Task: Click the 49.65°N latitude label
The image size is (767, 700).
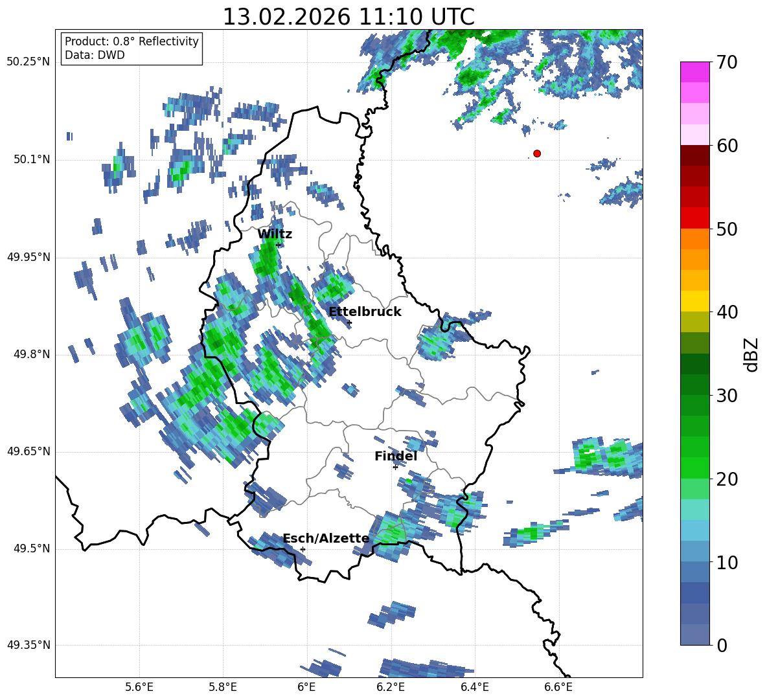Action: click(x=29, y=451)
